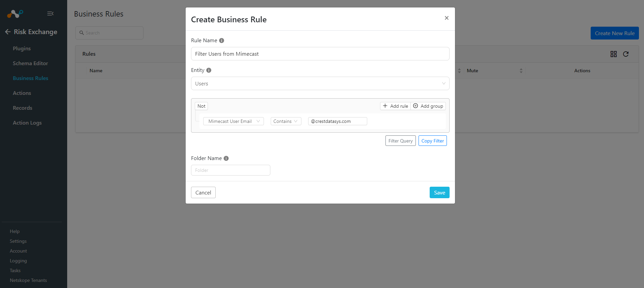644x288 pixels.
Task: Sort by the Mute column
Action: 521,71
